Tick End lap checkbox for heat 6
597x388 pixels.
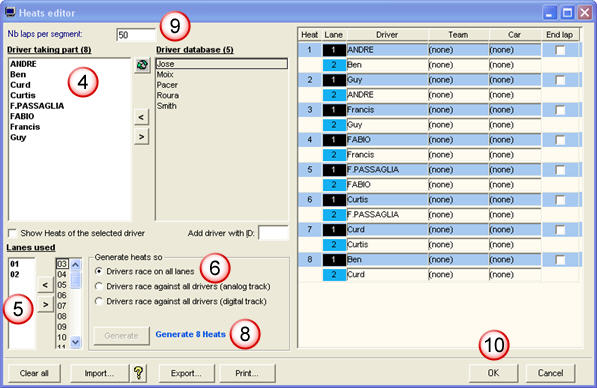point(560,200)
